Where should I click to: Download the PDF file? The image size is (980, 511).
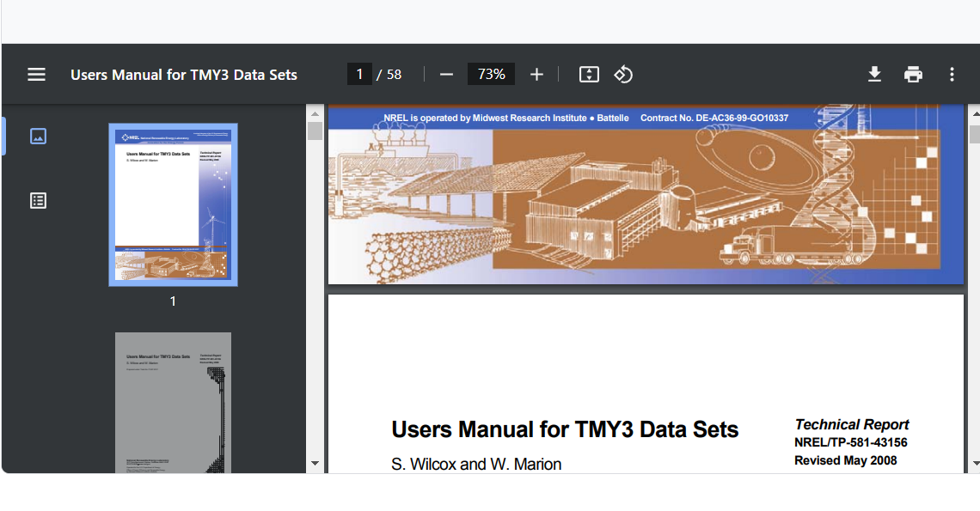874,75
